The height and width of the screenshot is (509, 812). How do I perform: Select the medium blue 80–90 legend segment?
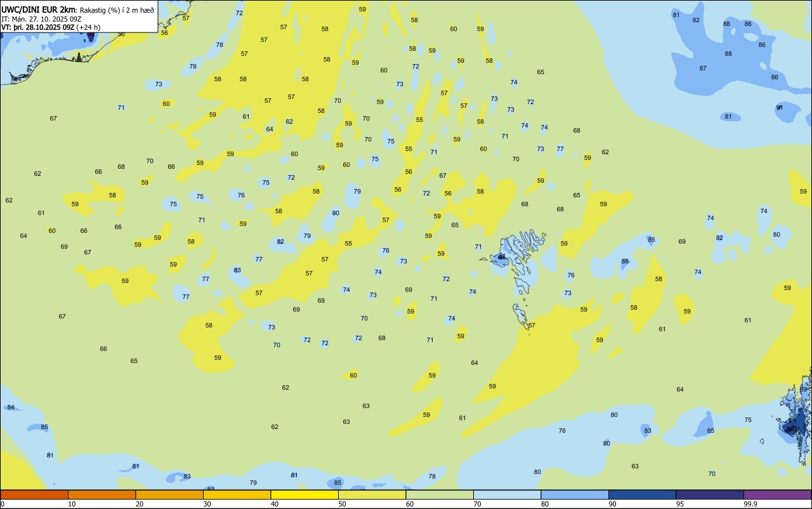point(575,494)
